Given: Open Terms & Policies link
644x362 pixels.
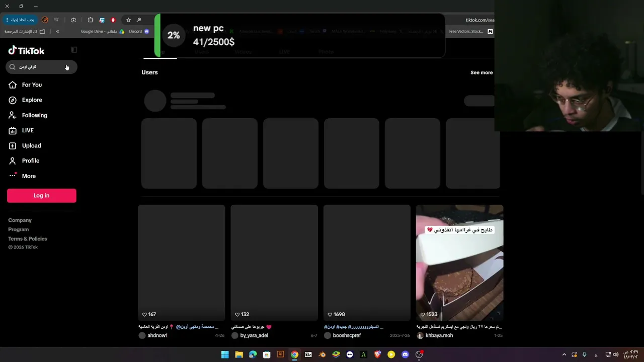Looking at the screenshot, I should click(x=27, y=239).
